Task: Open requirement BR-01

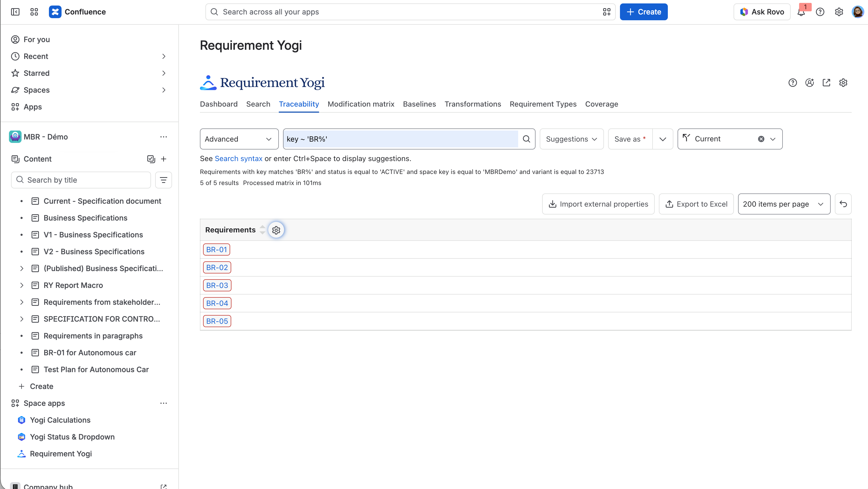Action: click(217, 250)
